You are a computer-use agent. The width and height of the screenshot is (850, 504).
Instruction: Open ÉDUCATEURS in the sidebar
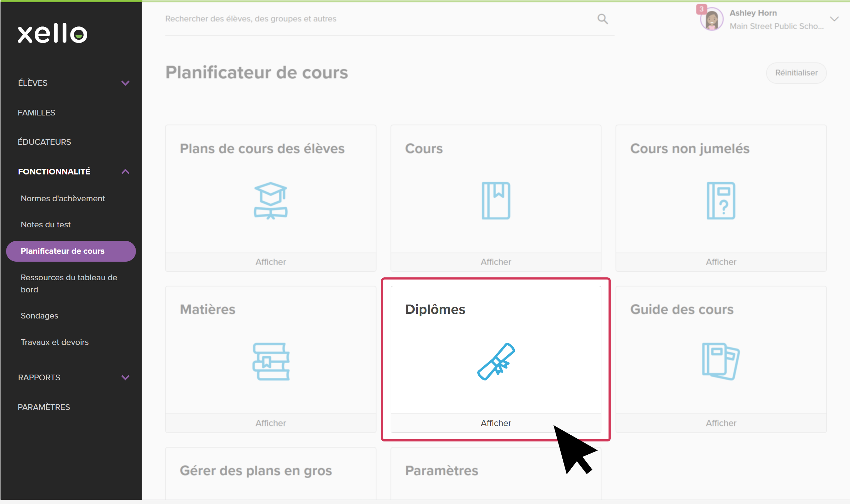pyautogui.click(x=44, y=142)
